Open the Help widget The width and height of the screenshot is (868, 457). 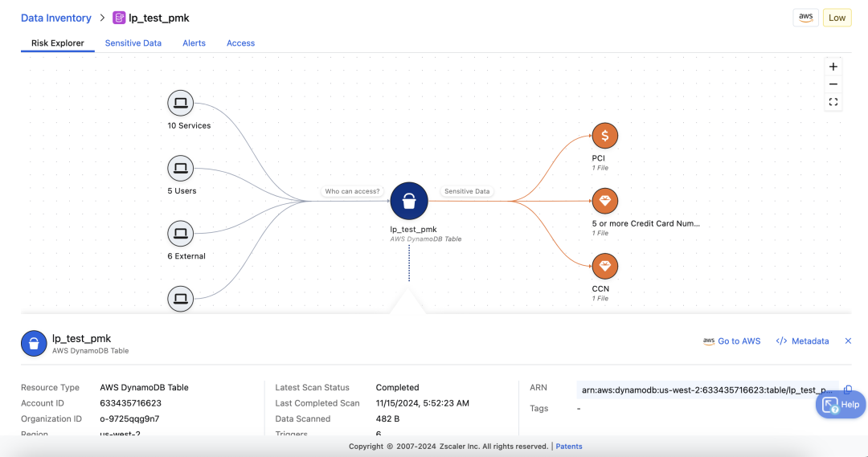[841, 405]
